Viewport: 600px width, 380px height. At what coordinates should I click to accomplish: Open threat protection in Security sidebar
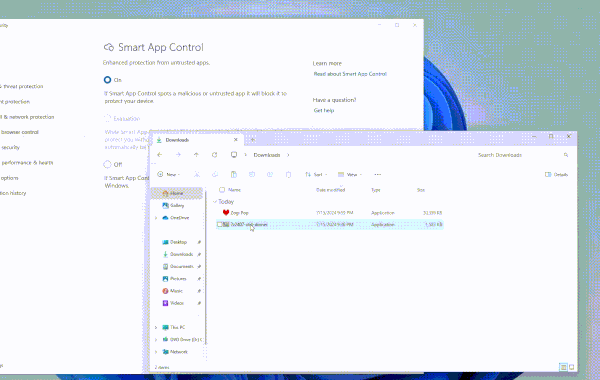pyautogui.click(x=22, y=86)
